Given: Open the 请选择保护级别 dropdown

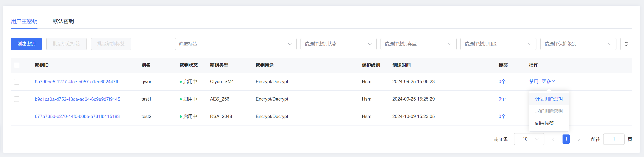Looking at the screenshot, I should 578,44.
